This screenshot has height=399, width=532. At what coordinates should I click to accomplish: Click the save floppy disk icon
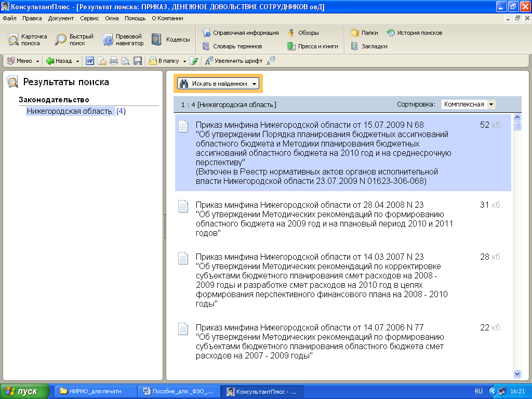[x=137, y=61]
